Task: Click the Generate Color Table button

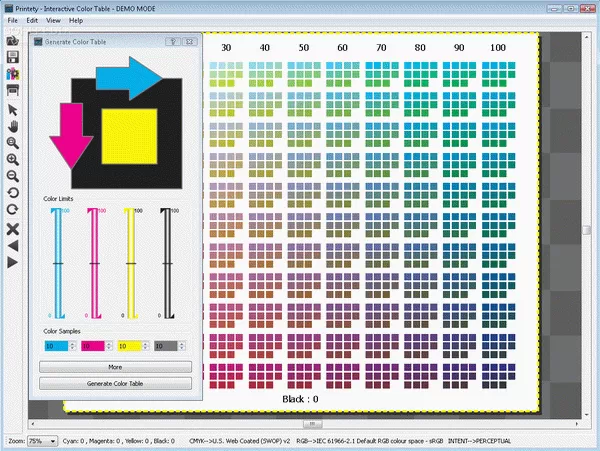Action: [x=115, y=383]
